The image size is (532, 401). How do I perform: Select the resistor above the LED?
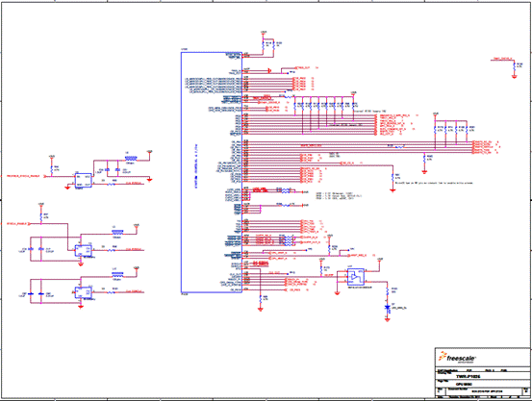tap(387, 291)
